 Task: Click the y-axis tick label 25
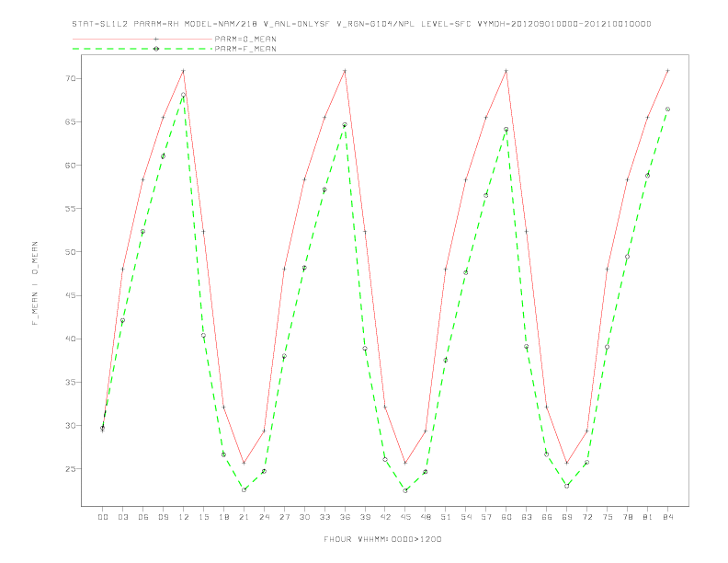pos(70,468)
